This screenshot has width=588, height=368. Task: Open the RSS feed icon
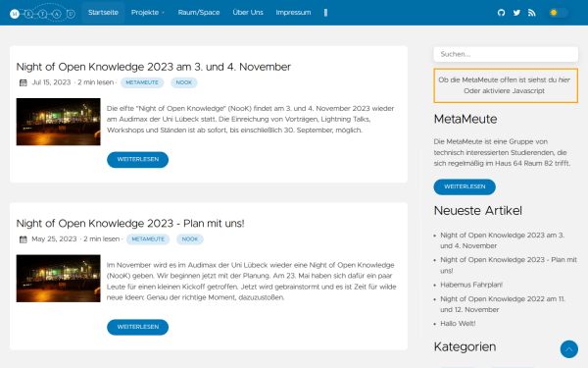[x=531, y=13]
